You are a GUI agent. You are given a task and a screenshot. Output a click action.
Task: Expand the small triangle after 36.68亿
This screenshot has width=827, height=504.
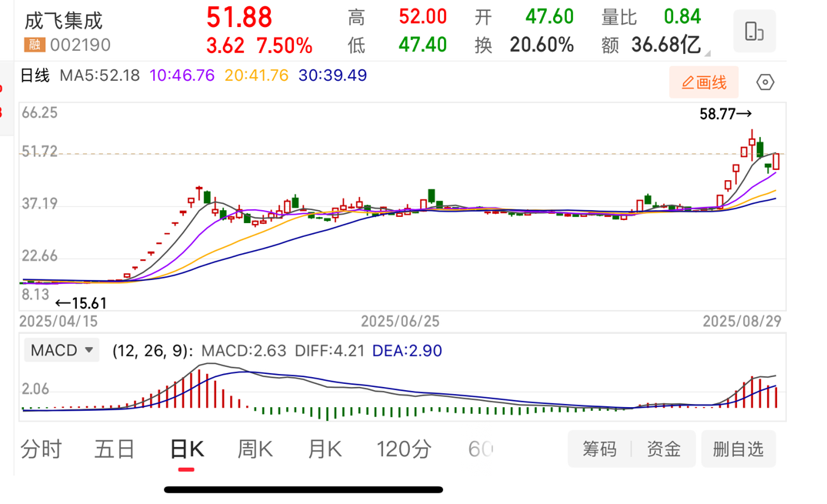coord(707,53)
